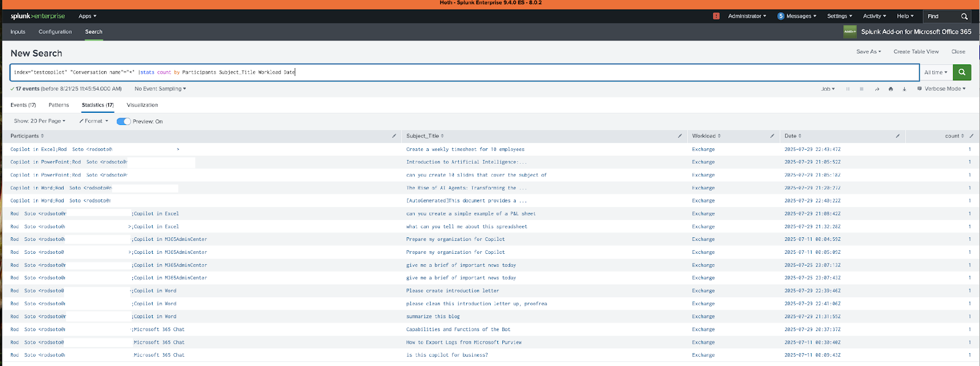Share the search job
This screenshot has height=366, width=980.
876,89
